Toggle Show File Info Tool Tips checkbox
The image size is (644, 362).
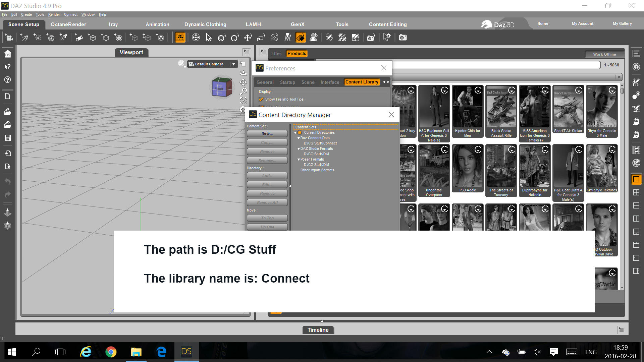261,99
